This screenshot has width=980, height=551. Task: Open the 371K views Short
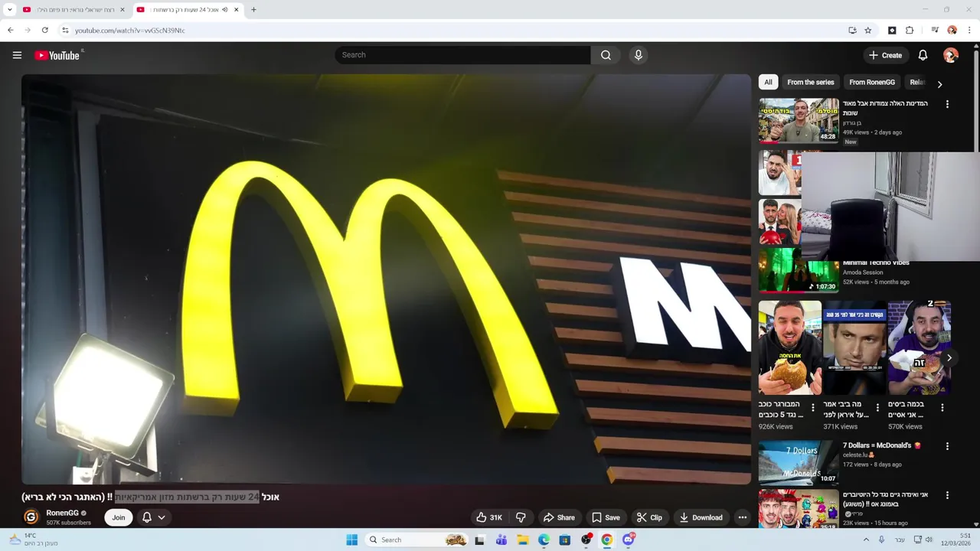[x=854, y=347]
